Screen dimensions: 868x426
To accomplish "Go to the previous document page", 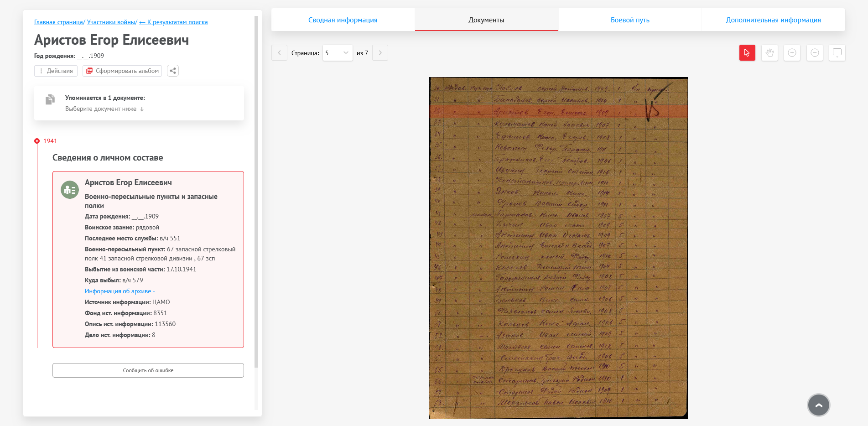I will [279, 53].
